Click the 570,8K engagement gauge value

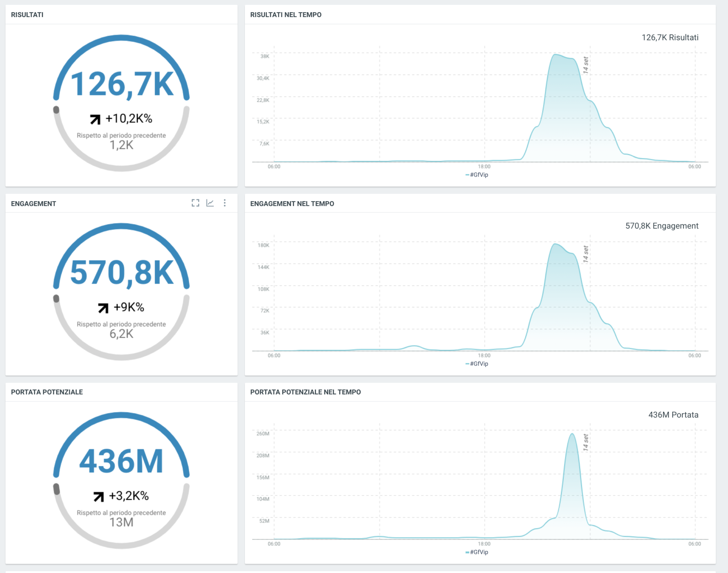(x=122, y=273)
